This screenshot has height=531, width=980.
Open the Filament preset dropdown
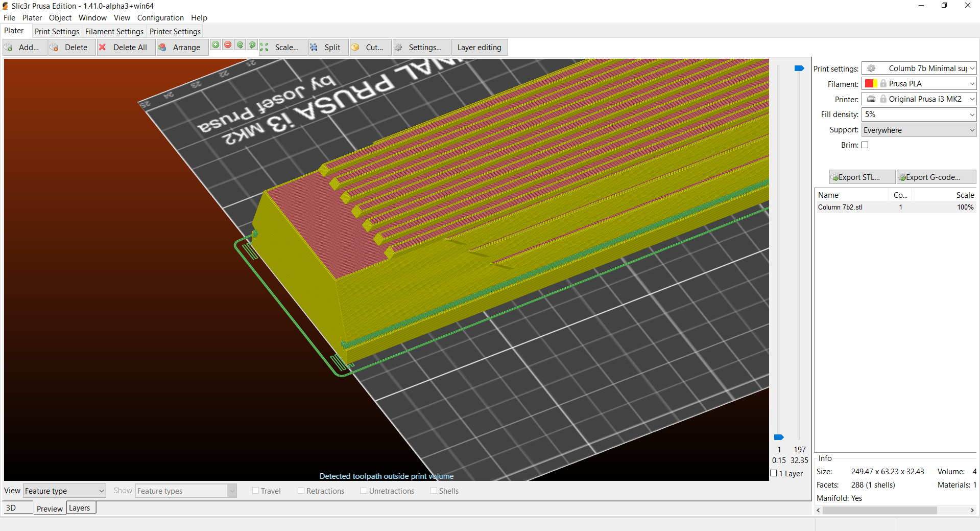[x=919, y=84]
